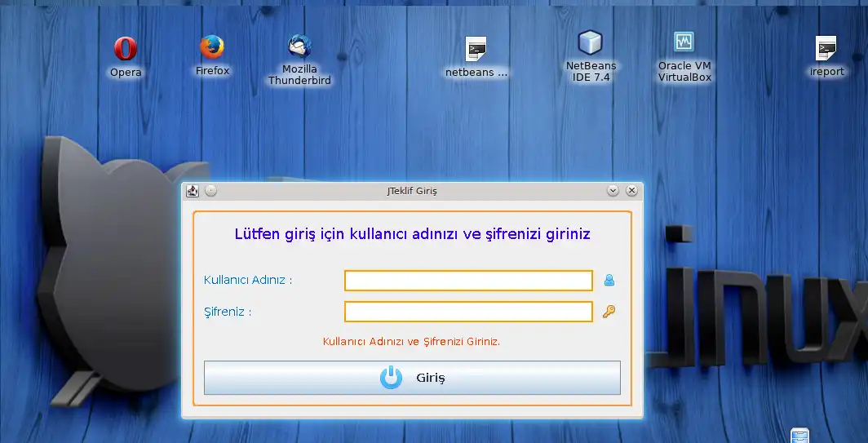The image size is (868, 443).
Task: Click the user icon beside Kullanıcı Adınız field
Action: pos(609,280)
